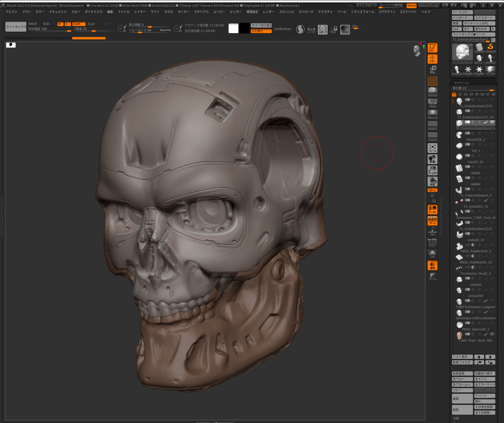Click the エクスポート button
Viewport: 504px width, 423px height.
tap(485, 17)
